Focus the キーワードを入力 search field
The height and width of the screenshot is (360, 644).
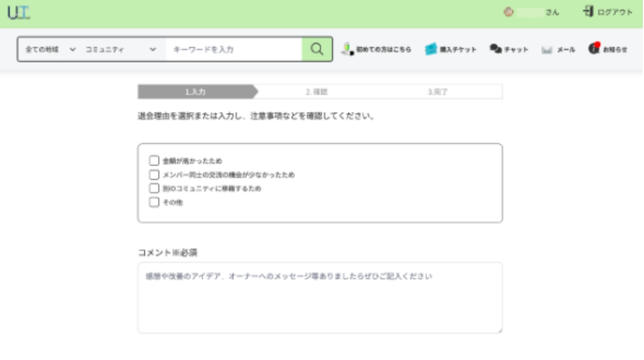[234, 49]
